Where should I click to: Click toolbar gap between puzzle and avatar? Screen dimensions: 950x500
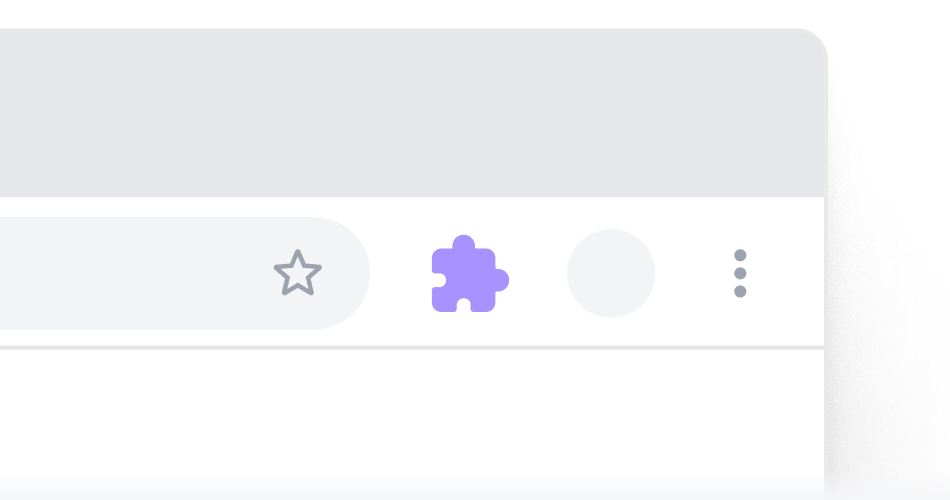point(538,273)
